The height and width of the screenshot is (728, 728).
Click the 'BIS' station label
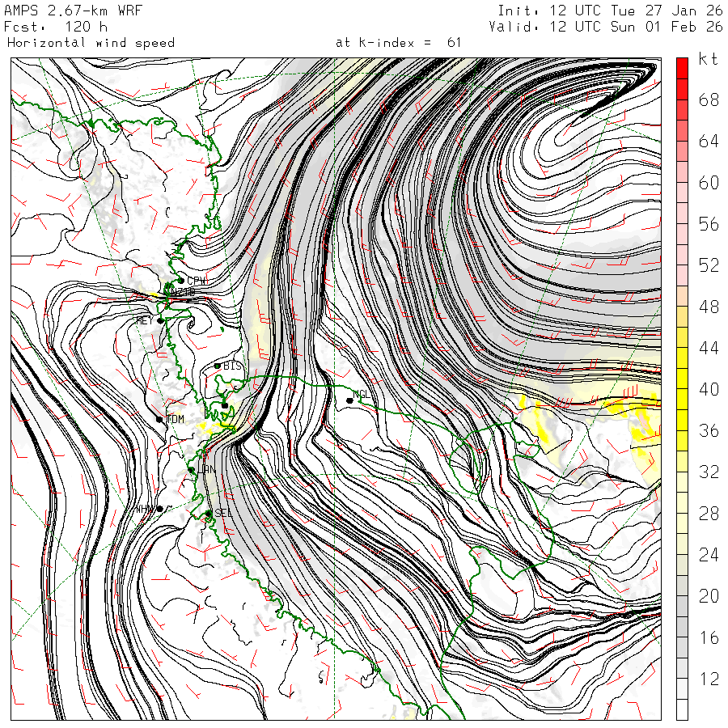coord(233,366)
